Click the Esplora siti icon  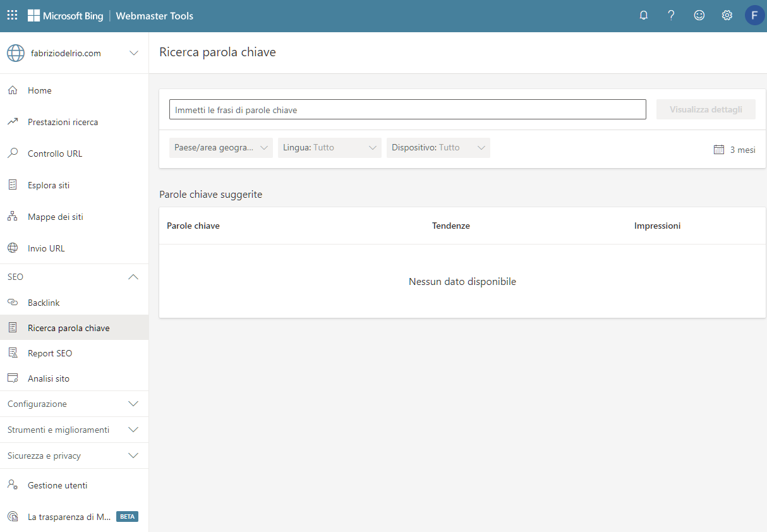(x=12, y=185)
